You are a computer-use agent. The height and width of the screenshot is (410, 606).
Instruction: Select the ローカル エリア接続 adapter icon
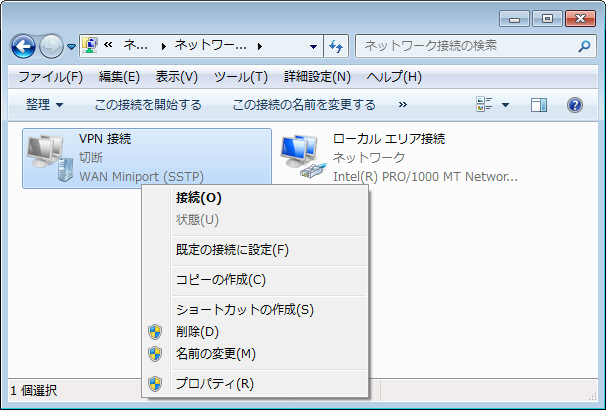[x=303, y=157]
